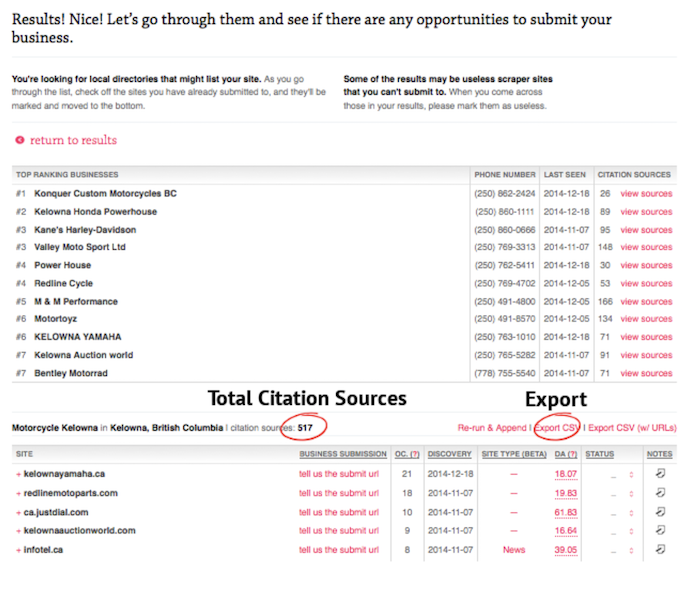Open notes icon for redlinemotoparts.com row

(660, 493)
